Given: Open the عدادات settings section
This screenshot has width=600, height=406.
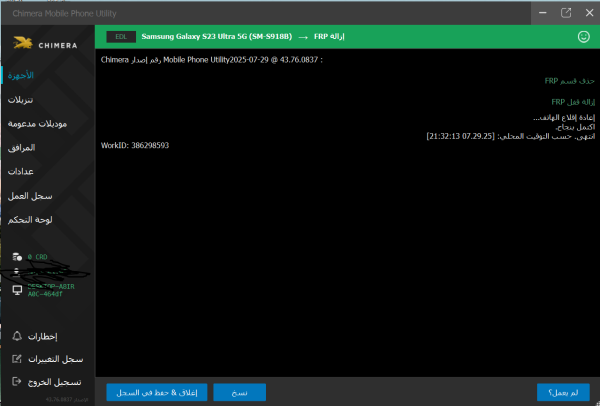Looking at the screenshot, I should [21, 171].
